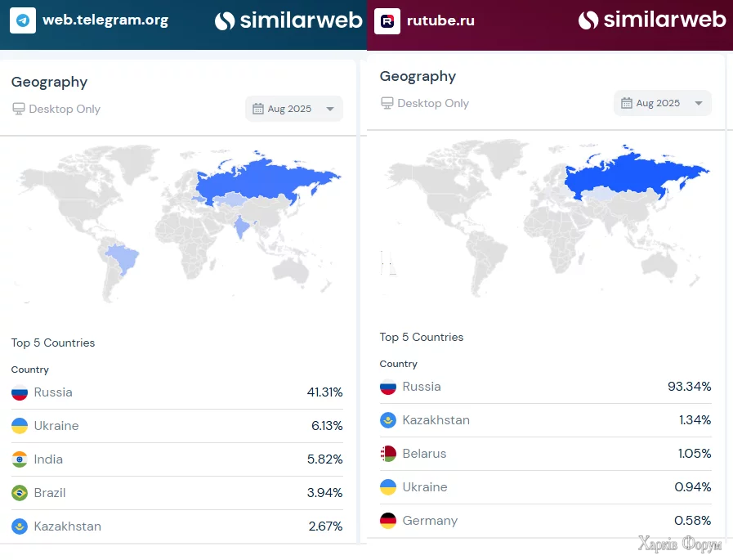This screenshot has height=560, width=733.
Task: Click the Germany flag icon
Action: [x=388, y=521]
